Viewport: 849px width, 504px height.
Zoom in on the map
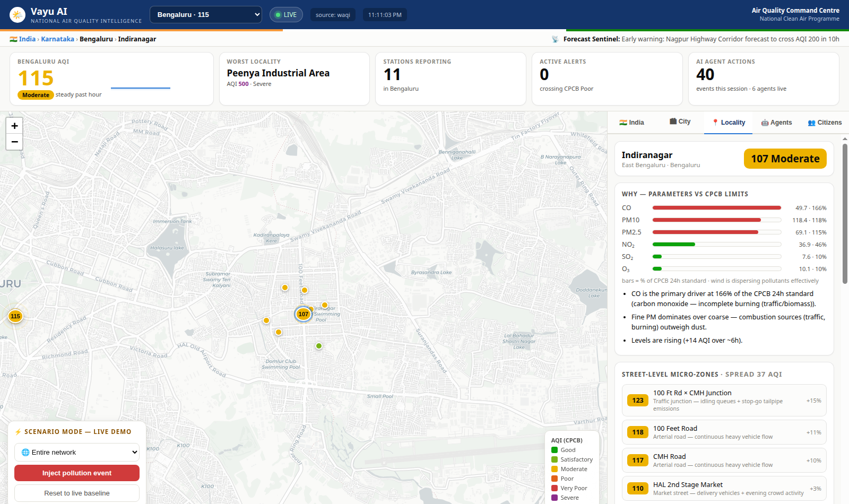tap(14, 126)
